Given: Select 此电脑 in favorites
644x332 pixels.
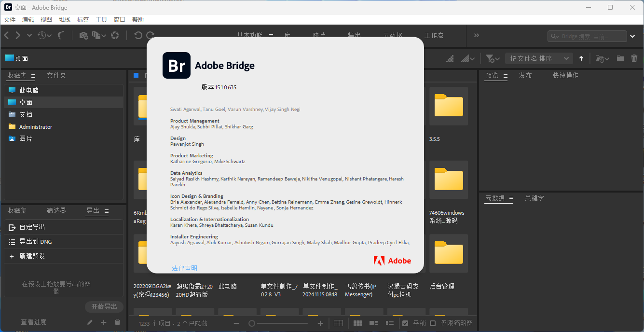Looking at the screenshot, I should click(64, 90).
